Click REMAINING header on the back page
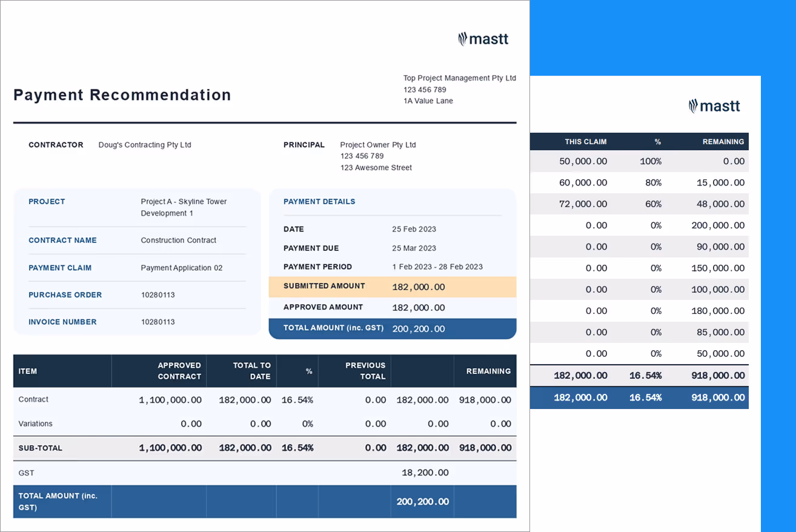 pyautogui.click(x=723, y=142)
